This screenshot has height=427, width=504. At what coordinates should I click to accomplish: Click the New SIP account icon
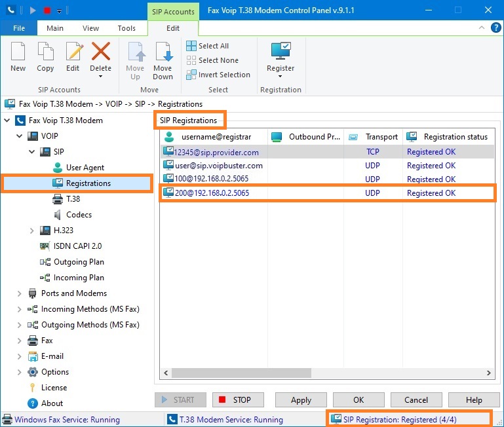(x=18, y=51)
